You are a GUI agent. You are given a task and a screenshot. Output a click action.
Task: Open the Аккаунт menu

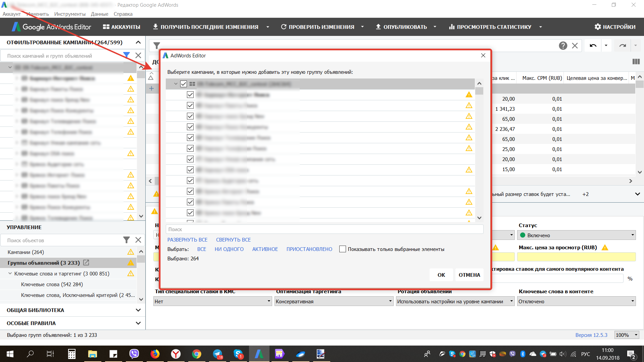click(x=12, y=14)
